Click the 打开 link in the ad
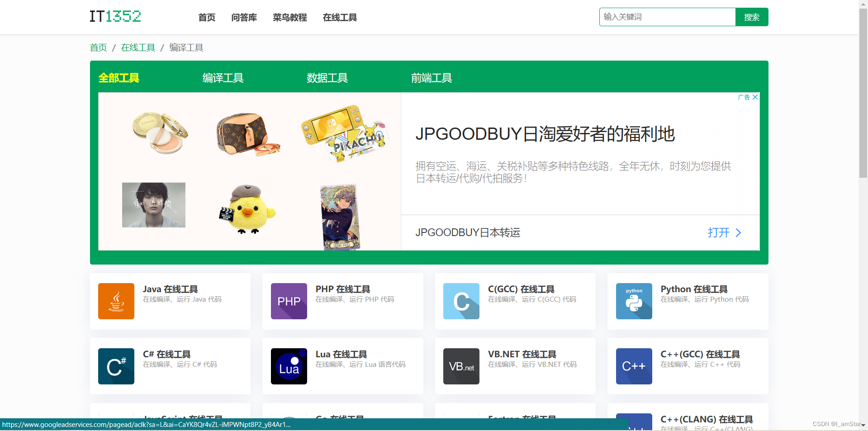The height and width of the screenshot is (431, 868). 718,232
